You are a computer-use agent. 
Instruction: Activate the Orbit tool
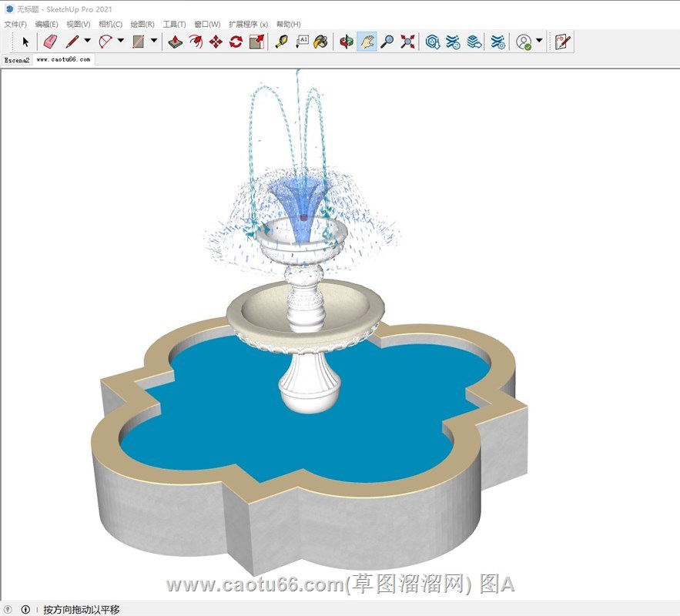347,42
